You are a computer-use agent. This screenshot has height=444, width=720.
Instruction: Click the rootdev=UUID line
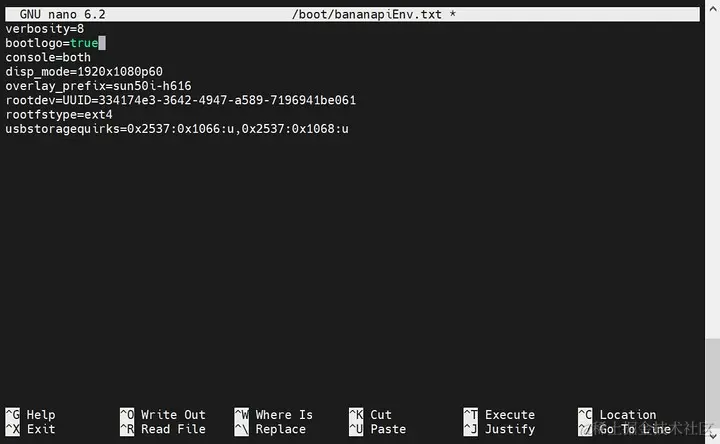point(180,101)
